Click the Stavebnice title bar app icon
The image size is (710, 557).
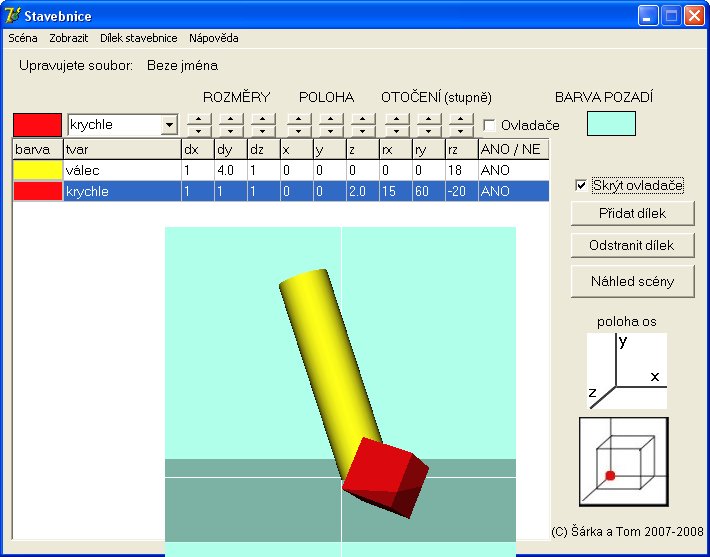(12, 15)
